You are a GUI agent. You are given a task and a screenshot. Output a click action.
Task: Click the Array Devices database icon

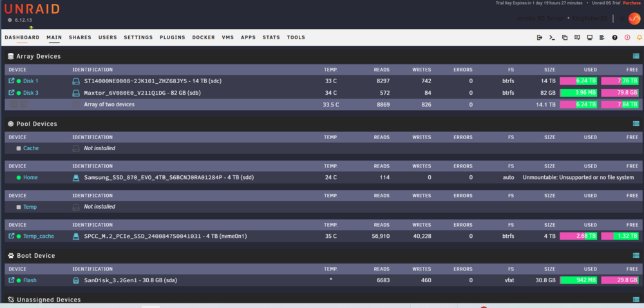point(11,56)
